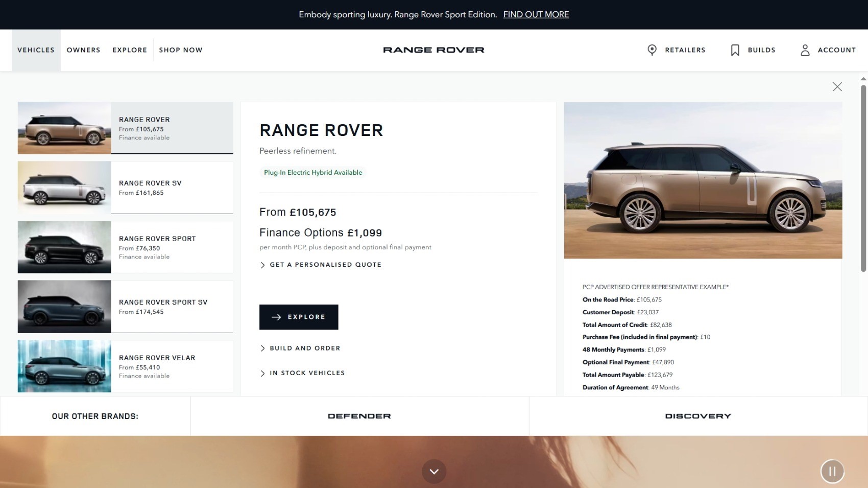868x488 pixels.
Task: Close the vehicles panel with X
Action: point(837,87)
